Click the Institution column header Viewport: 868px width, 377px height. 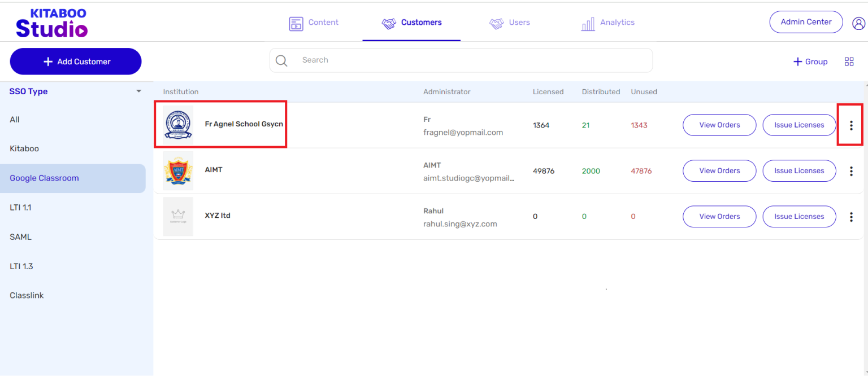point(181,92)
